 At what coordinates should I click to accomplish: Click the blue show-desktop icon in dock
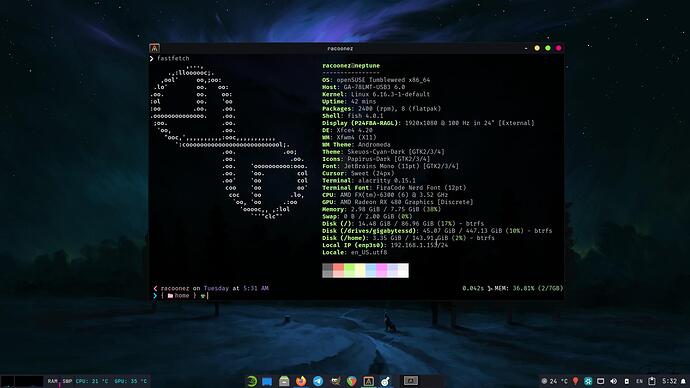(267, 381)
